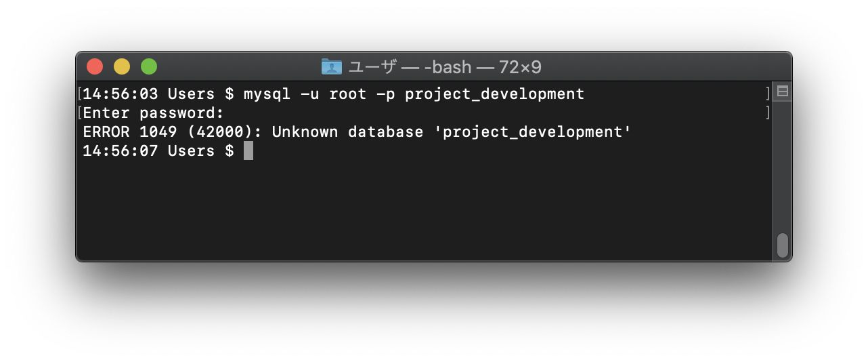Viewport: 868px width, 362px height.
Task: Click the window title text '-bash — 72×9'
Action: pyautogui.click(x=483, y=67)
